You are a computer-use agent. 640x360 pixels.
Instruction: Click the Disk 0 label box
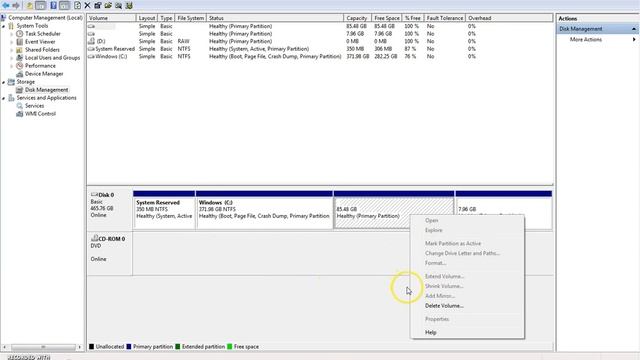pos(109,208)
